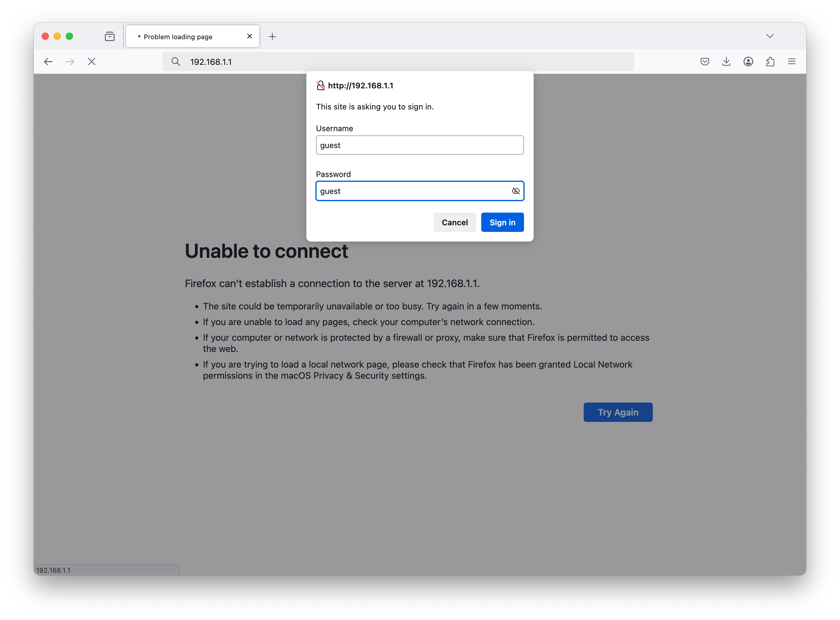Toggle password visibility eye icon
840x620 pixels.
(x=516, y=191)
